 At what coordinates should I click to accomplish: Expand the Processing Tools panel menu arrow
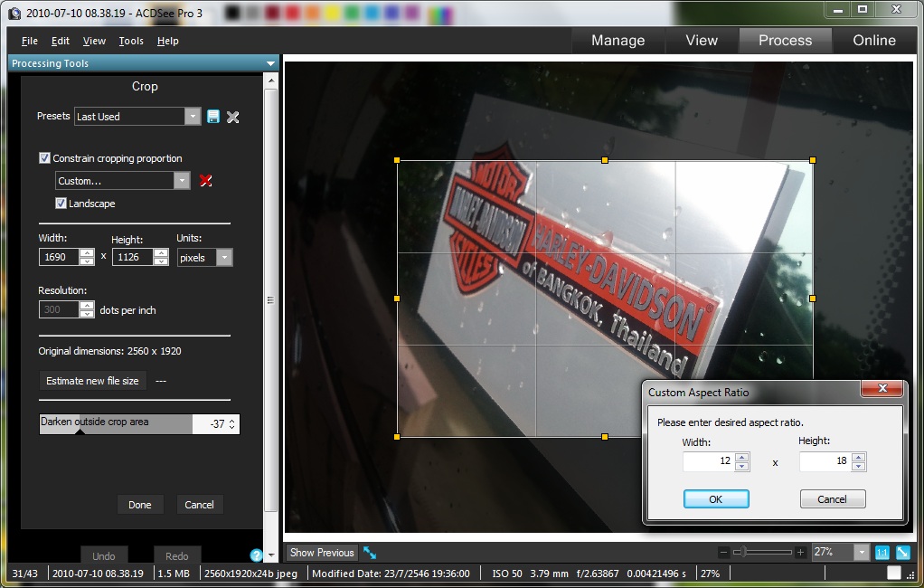click(x=270, y=63)
